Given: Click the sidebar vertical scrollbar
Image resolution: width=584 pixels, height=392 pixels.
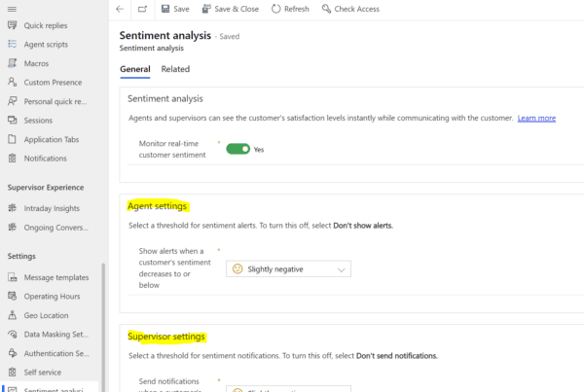Looking at the screenshot, I should pos(102,321).
